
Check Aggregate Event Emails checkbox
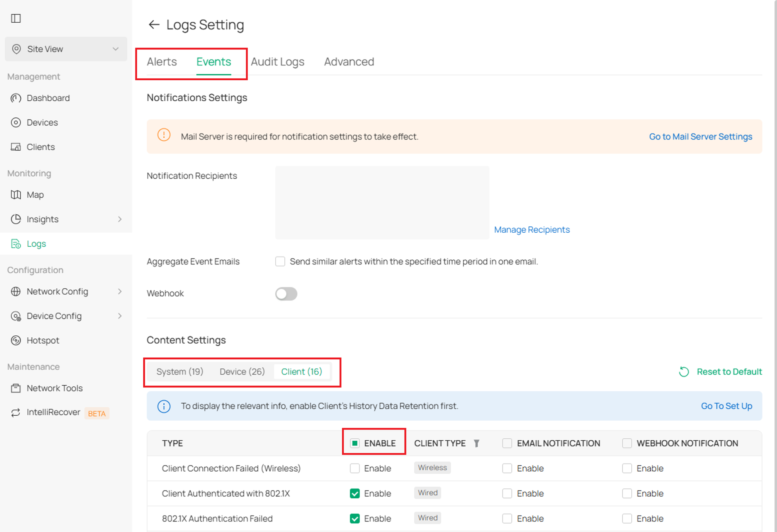(x=280, y=261)
